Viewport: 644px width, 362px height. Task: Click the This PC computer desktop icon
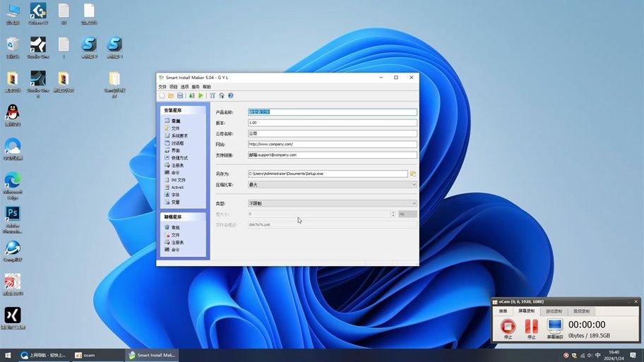(13, 13)
